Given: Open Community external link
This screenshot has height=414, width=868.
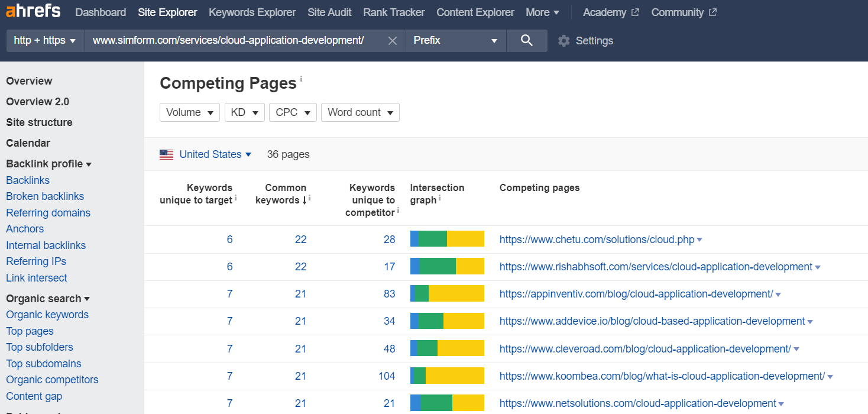Looking at the screenshot, I should [x=684, y=12].
